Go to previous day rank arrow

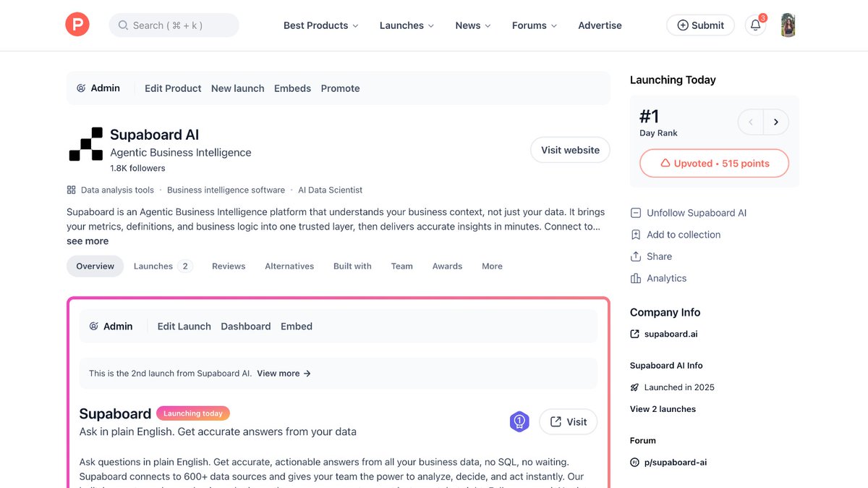click(x=751, y=122)
